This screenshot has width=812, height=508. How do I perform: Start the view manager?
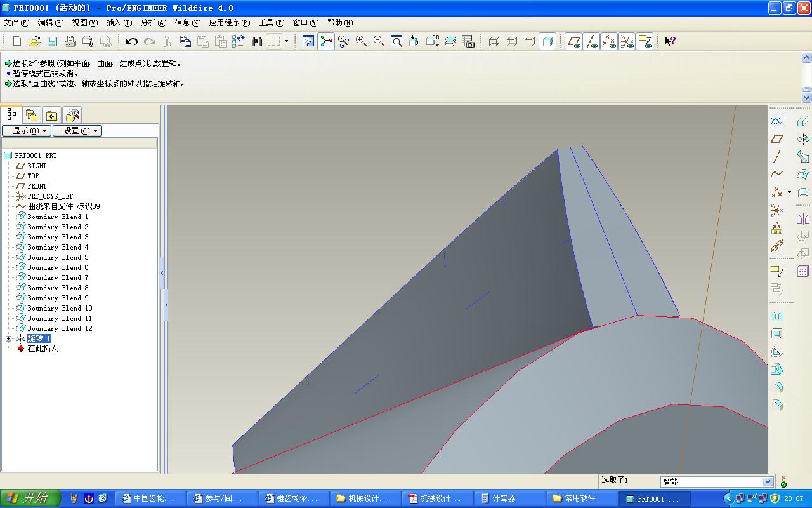coord(468,41)
